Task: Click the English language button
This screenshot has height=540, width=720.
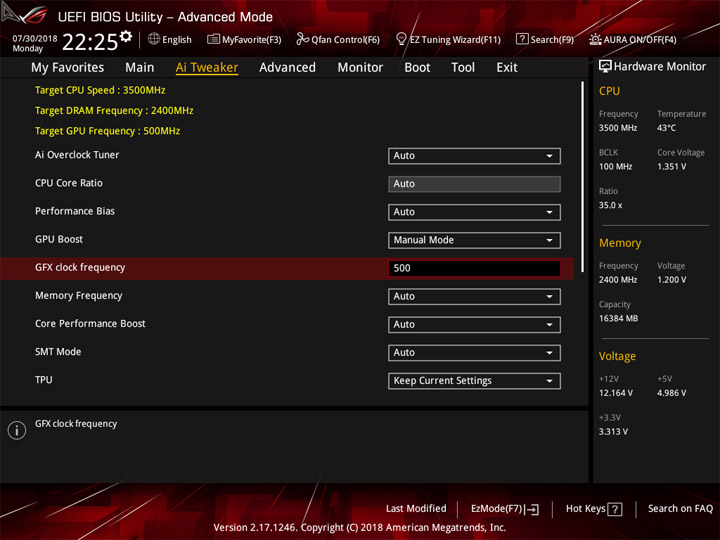Action: click(170, 39)
